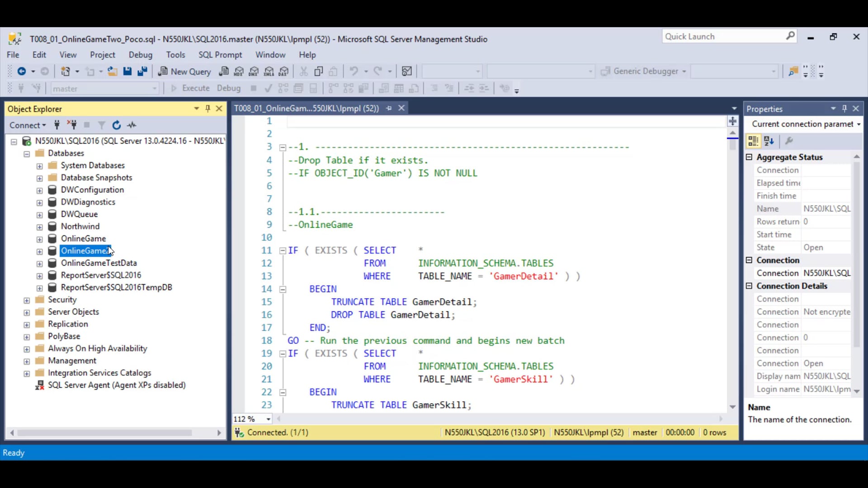The height and width of the screenshot is (488, 868).
Task: Collapse the Databases tree node
Action: click(27, 153)
